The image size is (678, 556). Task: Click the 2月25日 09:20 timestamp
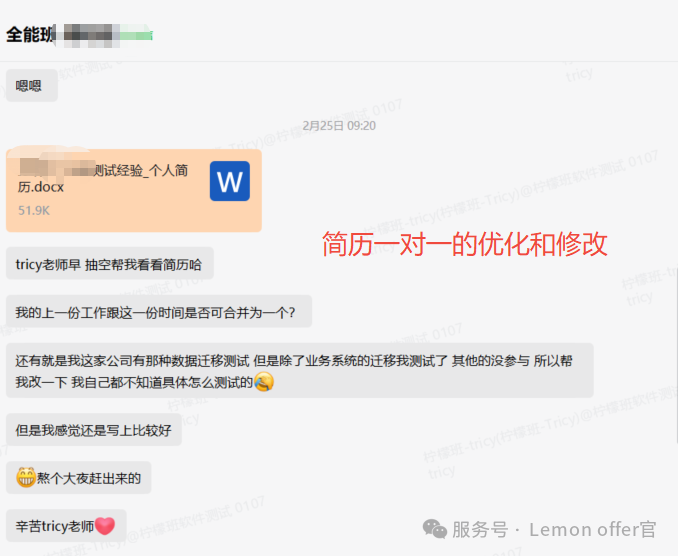pyautogui.click(x=339, y=126)
